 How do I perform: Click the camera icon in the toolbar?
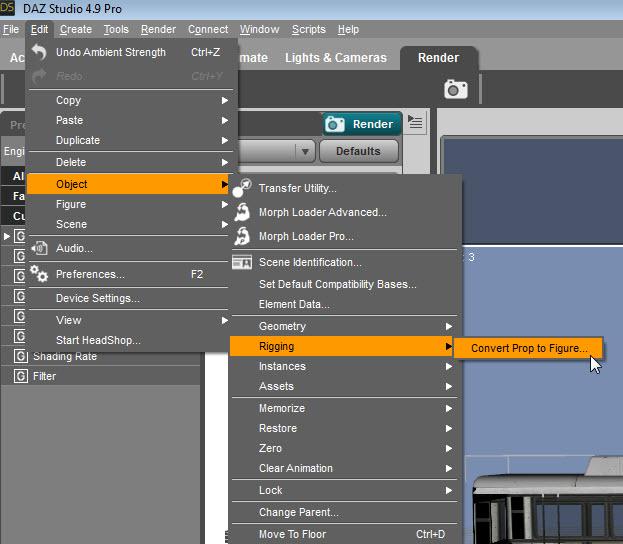click(x=456, y=89)
